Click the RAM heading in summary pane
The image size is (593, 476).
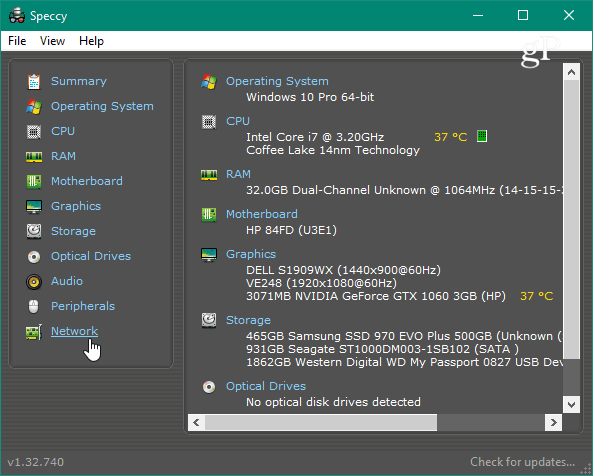tap(238, 174)
